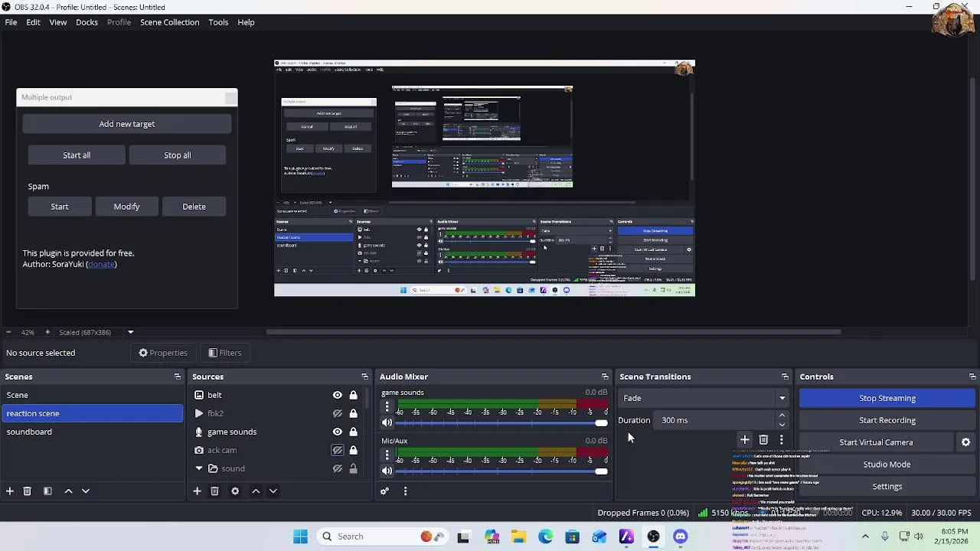Unlock the game sounds source
Viewport: 980px width, 551px height.
pyautogui.click(x=353, y=432)
